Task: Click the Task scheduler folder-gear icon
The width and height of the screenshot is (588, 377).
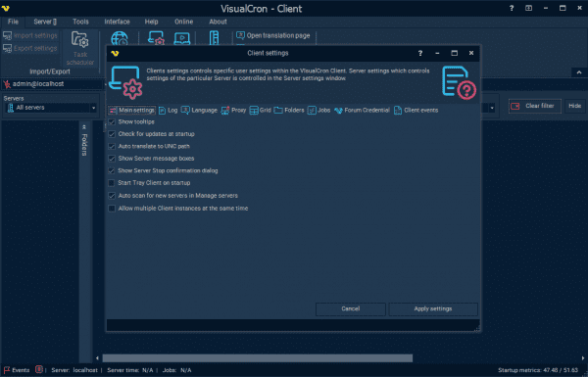Action: tap(80, 40)
